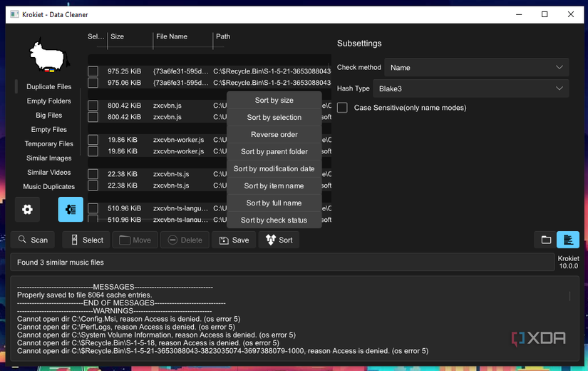588x371 pixels.
Task: Switch to Empty Folders tool
Action: [x=48, y=101]
